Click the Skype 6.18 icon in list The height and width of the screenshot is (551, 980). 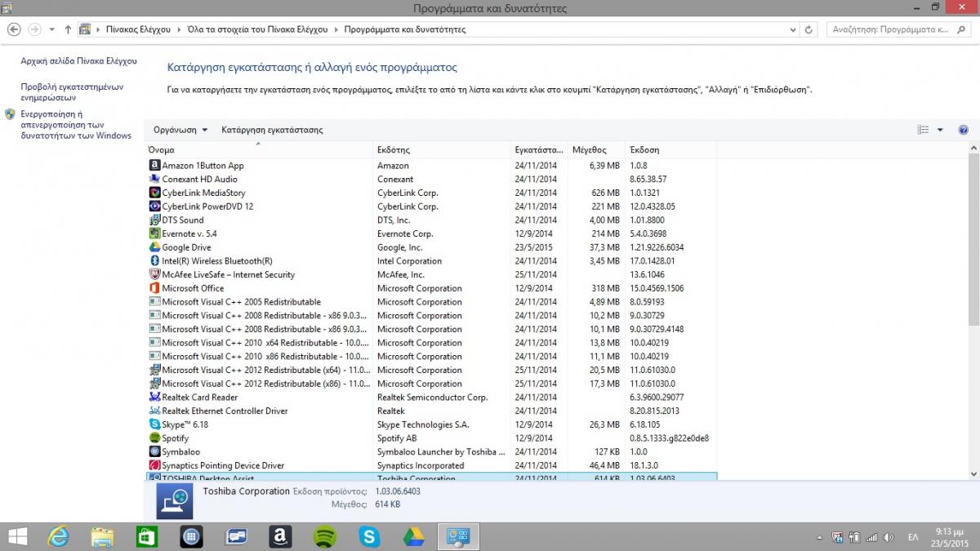155,424
